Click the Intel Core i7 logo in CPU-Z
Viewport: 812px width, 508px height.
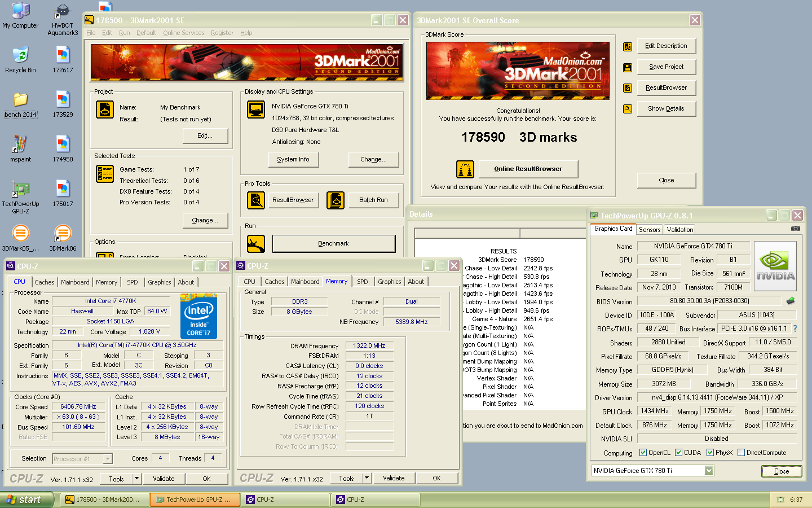tap(198, 316)
